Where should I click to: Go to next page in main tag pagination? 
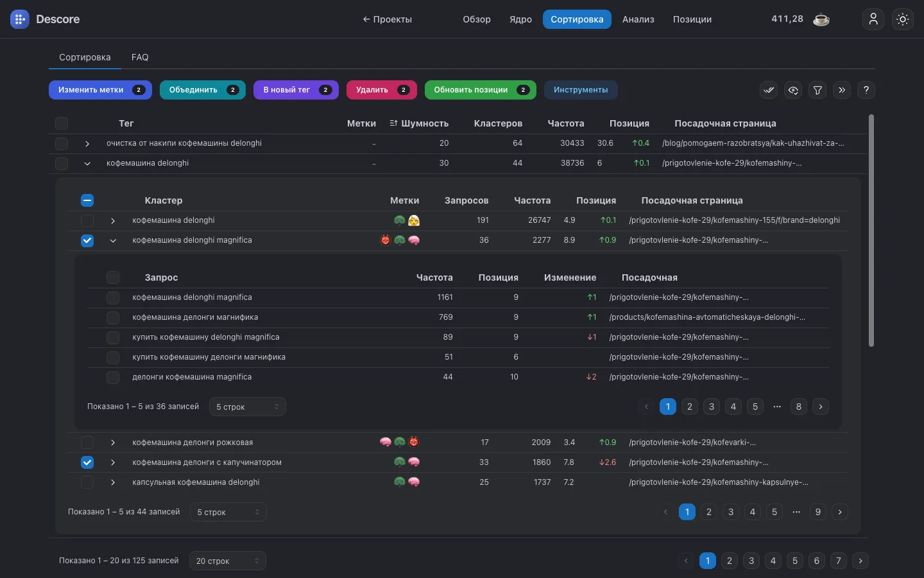pos(860,561)
